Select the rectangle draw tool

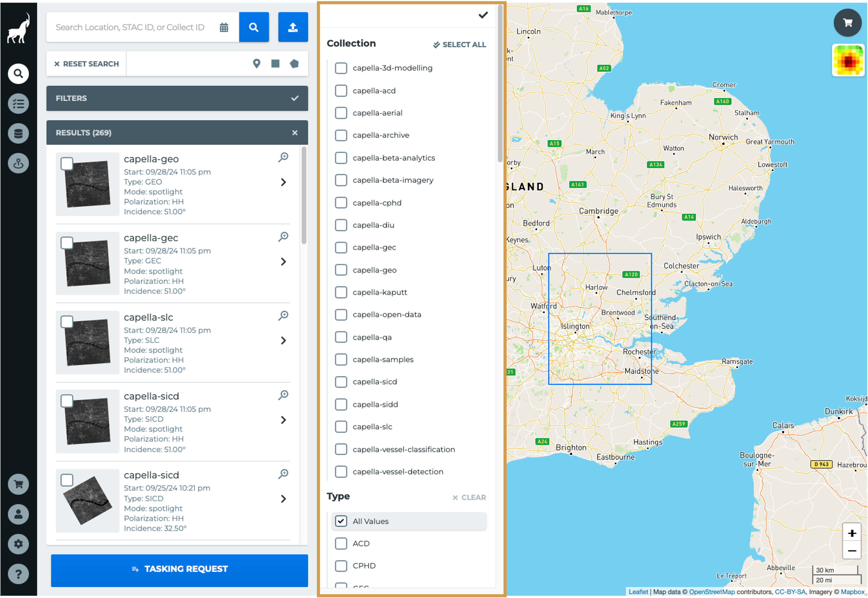(275, 64)
